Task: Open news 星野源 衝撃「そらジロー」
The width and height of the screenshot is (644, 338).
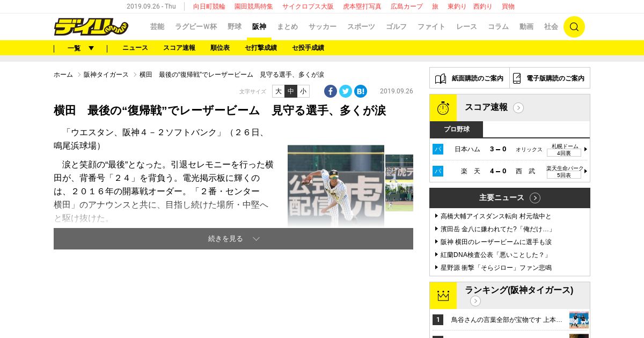Action: pyautogui.click(x=496, y=268)
